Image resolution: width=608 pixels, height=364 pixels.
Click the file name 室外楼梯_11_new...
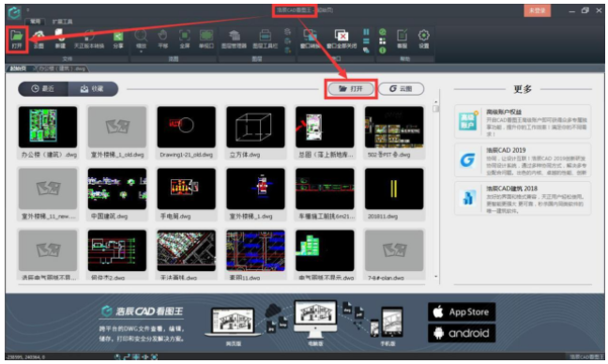point(48,217)
